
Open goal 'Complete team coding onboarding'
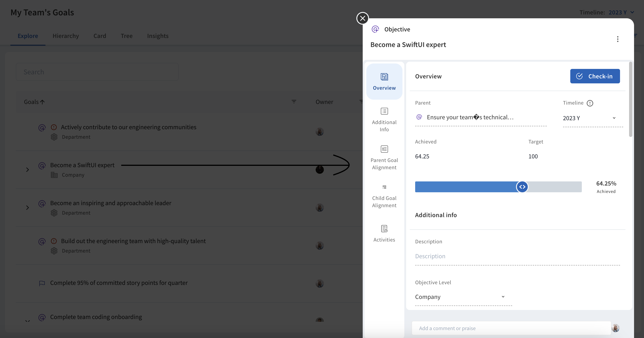click(96, 317)
